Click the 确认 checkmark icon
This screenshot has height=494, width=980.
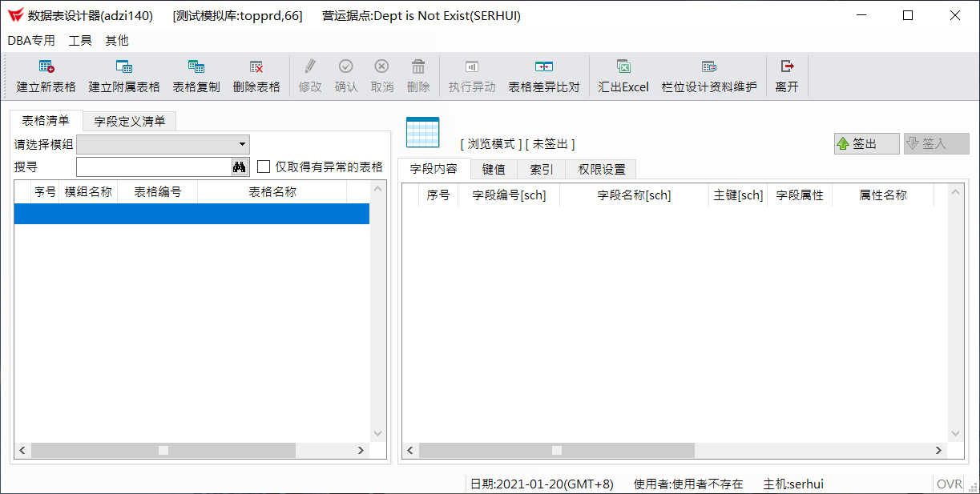[346, 66]
